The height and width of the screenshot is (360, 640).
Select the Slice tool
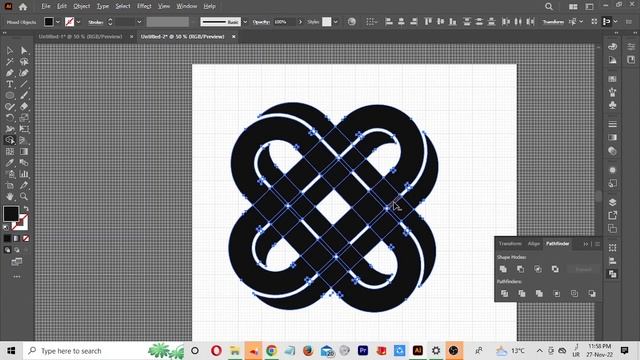pyautogui.click(x=24, y=185)
